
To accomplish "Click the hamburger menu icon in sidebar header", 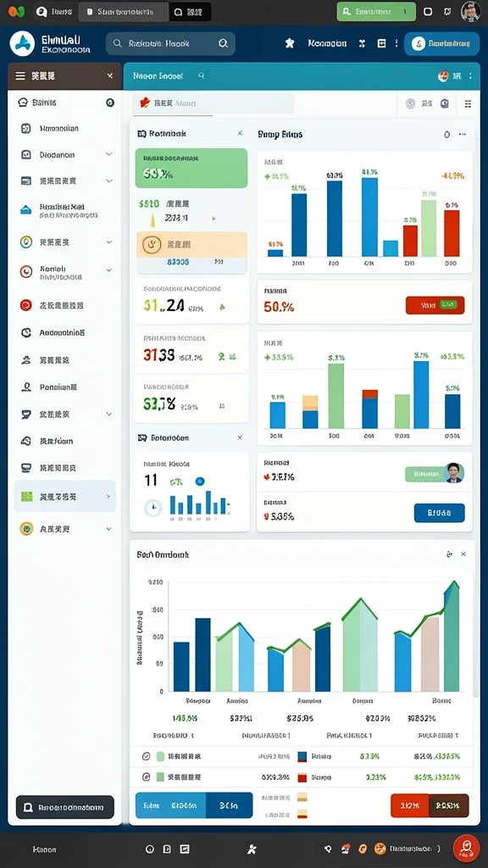I will tap(20, 75).
